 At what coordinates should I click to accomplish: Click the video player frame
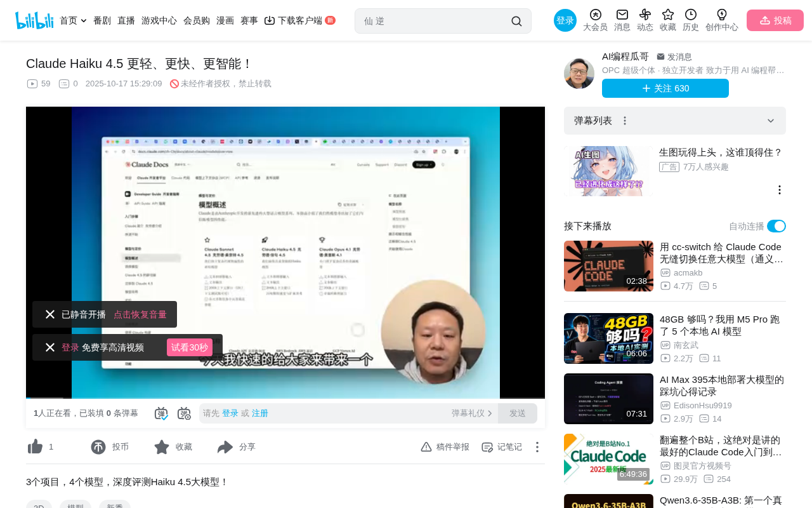(x=285, y=253)
